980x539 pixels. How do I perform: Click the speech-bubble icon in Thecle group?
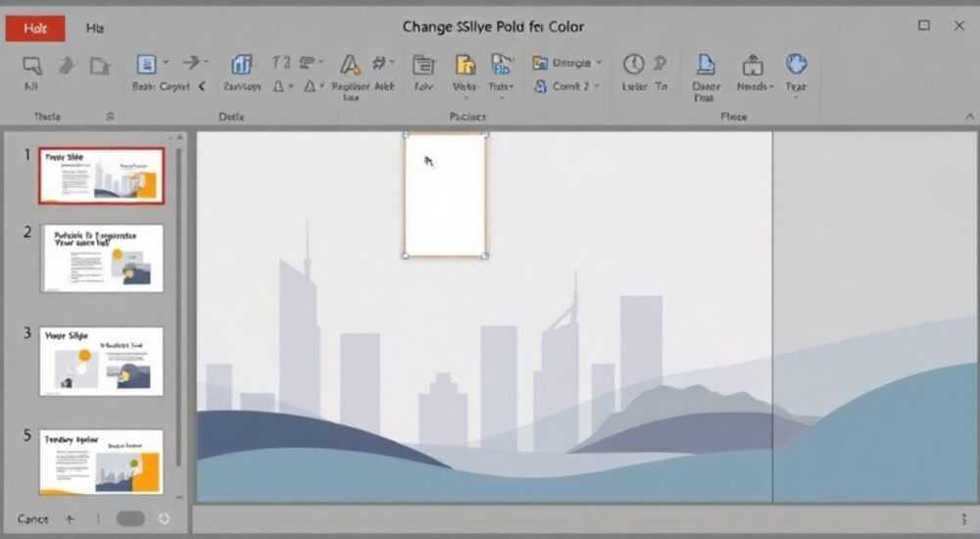click(32, 65)
